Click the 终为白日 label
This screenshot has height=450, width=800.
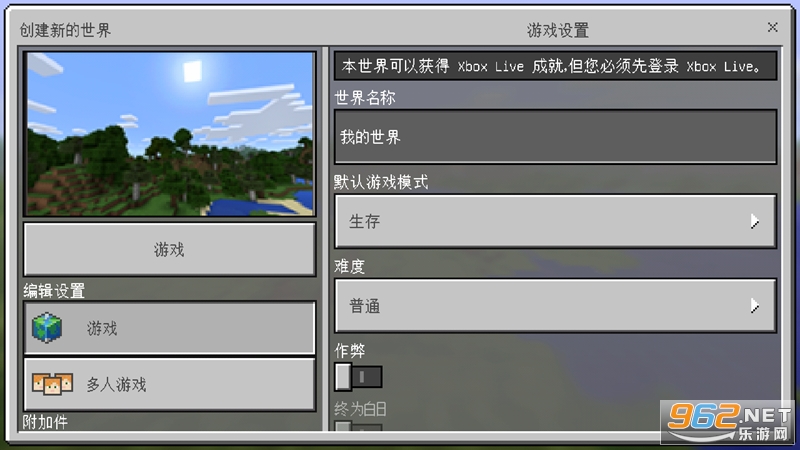[x=360, y=409]
